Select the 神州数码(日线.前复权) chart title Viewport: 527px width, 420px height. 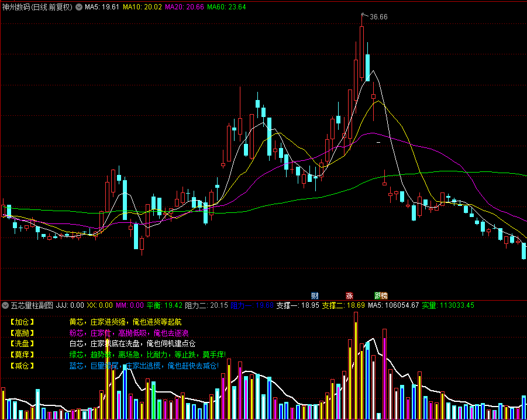pyautogui.click(x=37, y=7)
